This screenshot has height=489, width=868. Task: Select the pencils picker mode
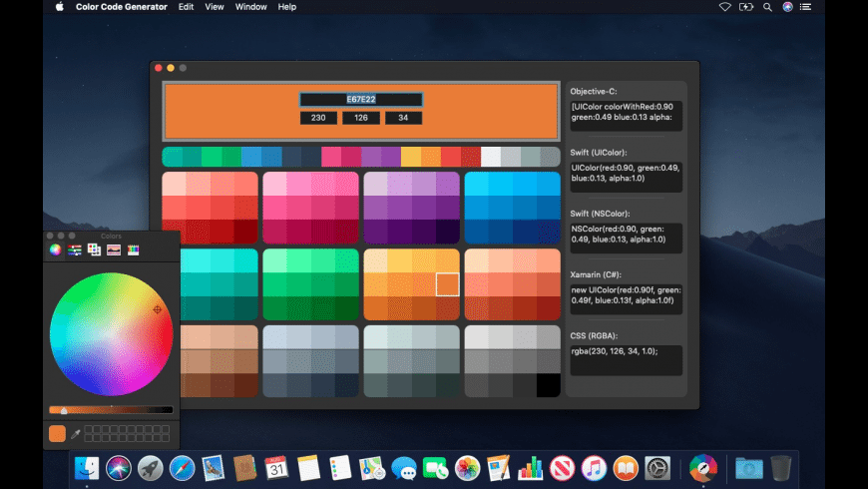click(x=133, y=249)
